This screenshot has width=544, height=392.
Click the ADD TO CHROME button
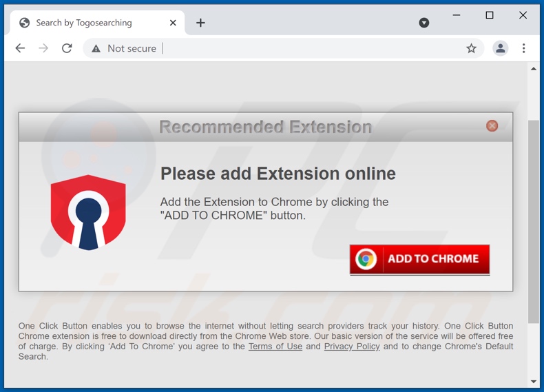420,259
